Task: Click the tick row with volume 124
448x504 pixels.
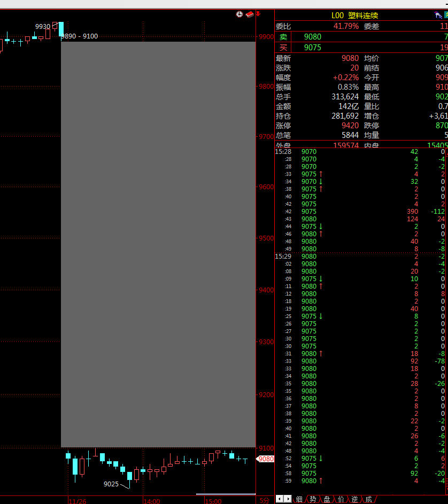Action: coord(360,219)
